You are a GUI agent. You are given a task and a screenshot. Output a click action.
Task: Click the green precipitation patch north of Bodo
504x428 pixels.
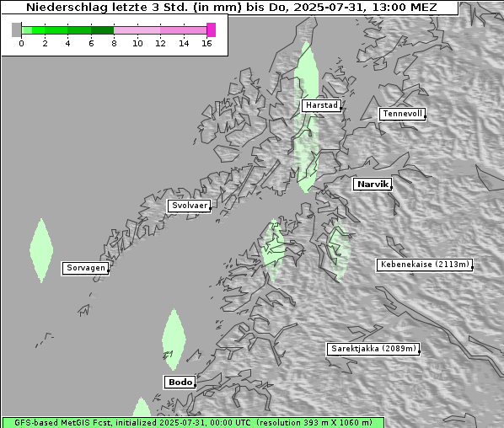coord(174,340)
